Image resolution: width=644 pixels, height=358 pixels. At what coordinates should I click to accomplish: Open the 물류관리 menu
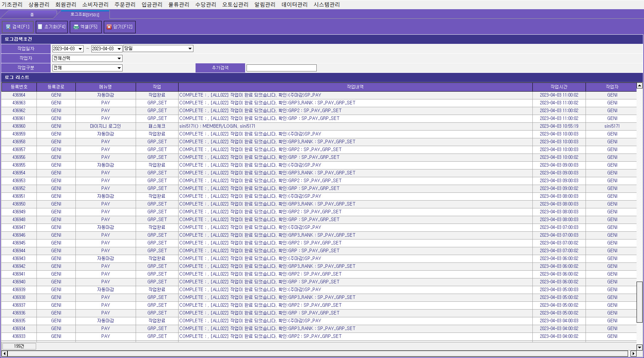click(179, 5)
